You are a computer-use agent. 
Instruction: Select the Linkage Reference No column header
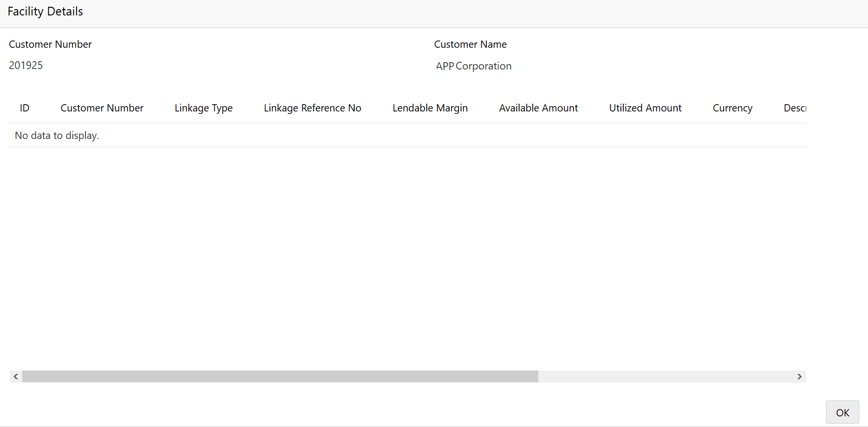point(312,108)
